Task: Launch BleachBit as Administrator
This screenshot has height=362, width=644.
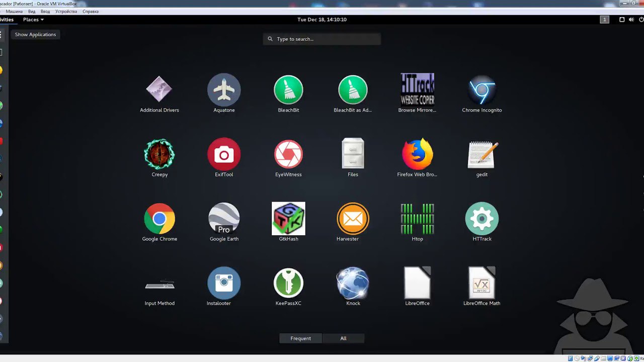Action: point(353,90)
